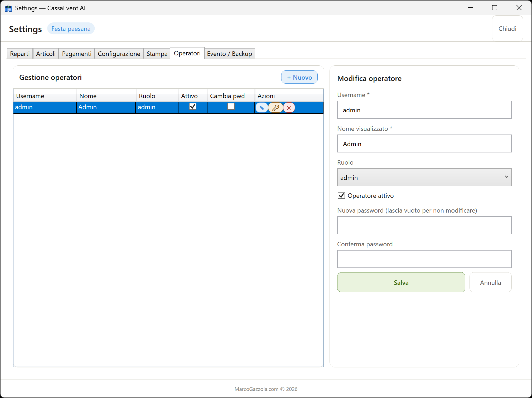Select the admin role cell in table

coord(157,107)
